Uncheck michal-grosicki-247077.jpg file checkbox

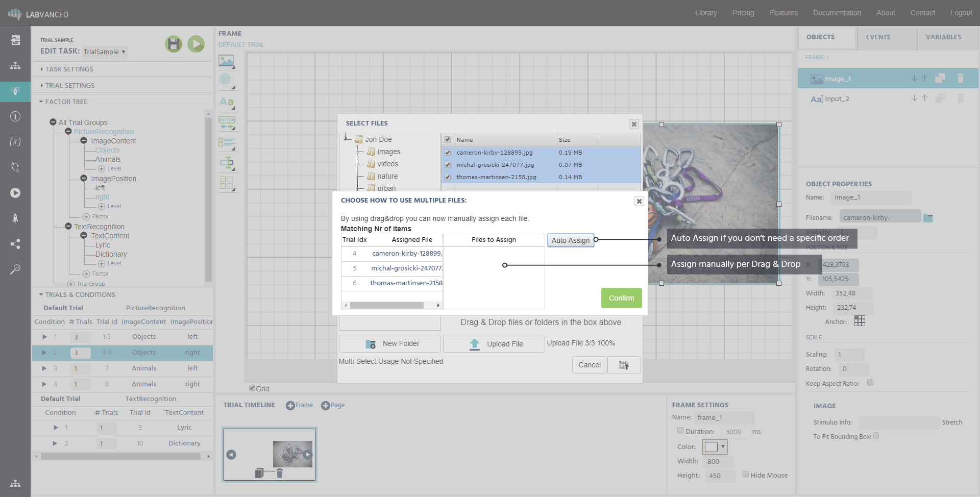coord(448,165)
